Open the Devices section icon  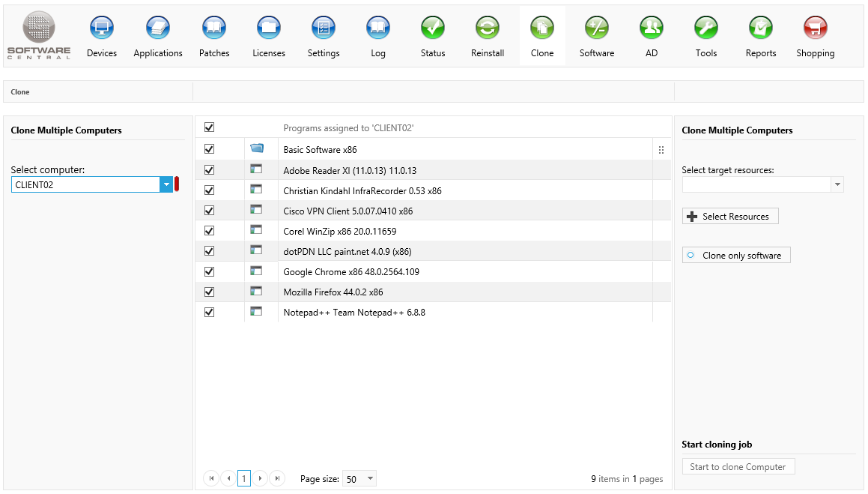coord(102,28)
